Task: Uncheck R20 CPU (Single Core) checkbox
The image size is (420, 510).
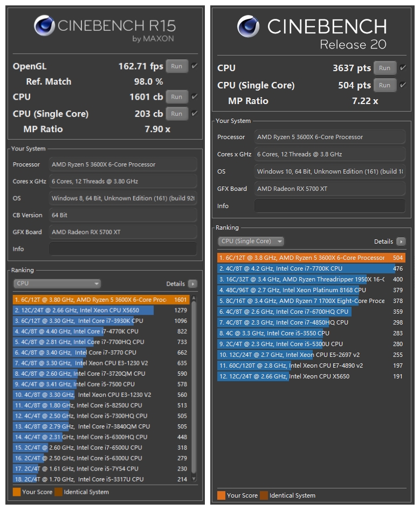Action: 402,85
